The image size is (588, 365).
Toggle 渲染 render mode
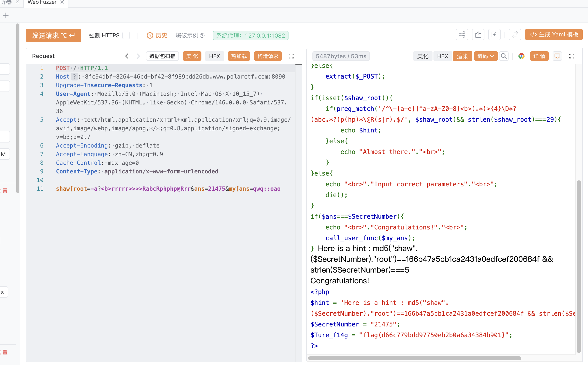pyautogui.click(x=462, y=56)
